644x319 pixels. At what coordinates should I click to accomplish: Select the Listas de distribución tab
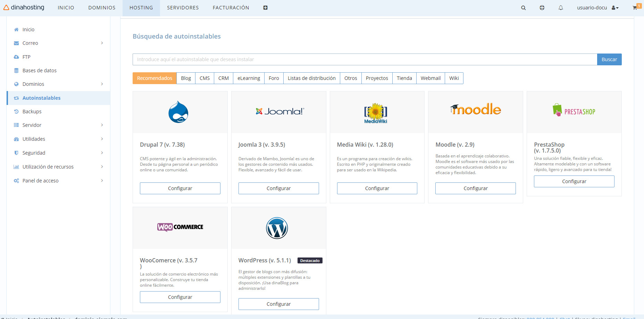click(312, 78)
